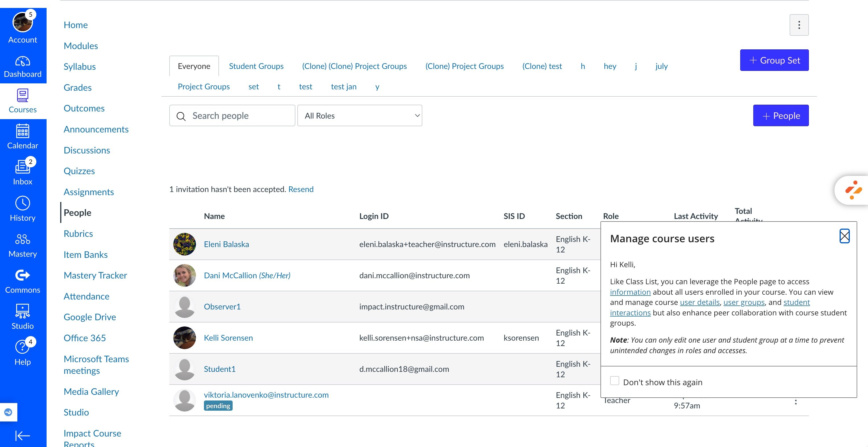This screenshot has width=868, height=447.
Task: Open the Dashboard from global navigation
Action: pos(22,67)
